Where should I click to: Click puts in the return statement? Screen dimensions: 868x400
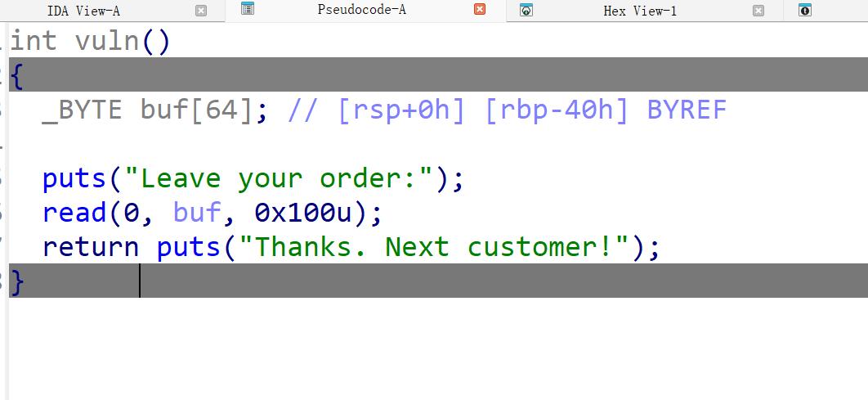tap(189, 247)
